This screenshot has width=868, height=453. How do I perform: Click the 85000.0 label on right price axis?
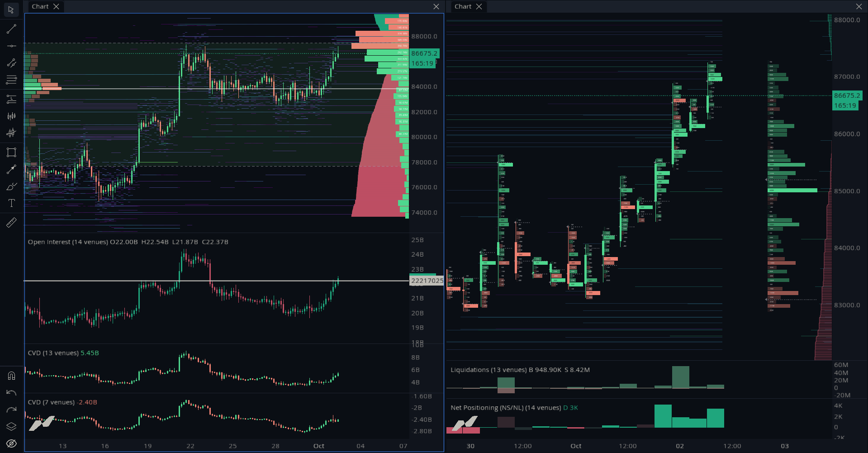[x=847, y=191]
